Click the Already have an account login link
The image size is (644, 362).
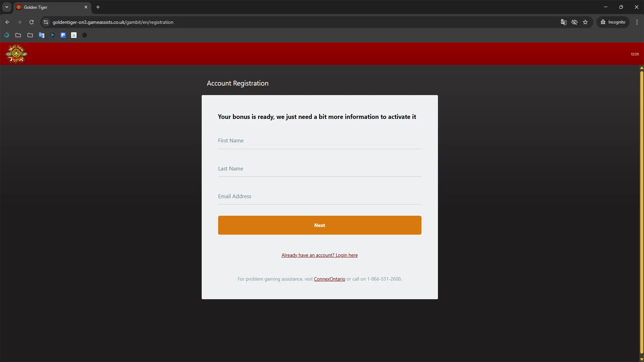pyautogui.click(x=319, y=255)
